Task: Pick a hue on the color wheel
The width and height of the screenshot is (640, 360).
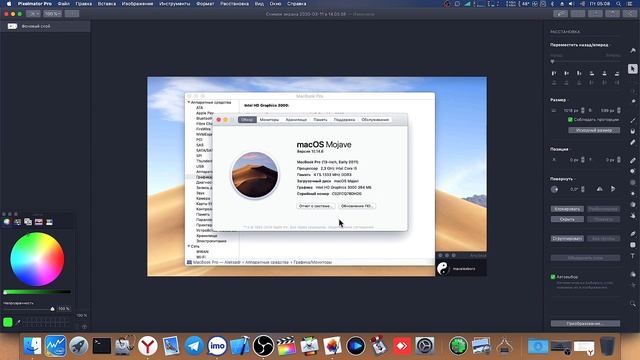Action: coord(37,259)
